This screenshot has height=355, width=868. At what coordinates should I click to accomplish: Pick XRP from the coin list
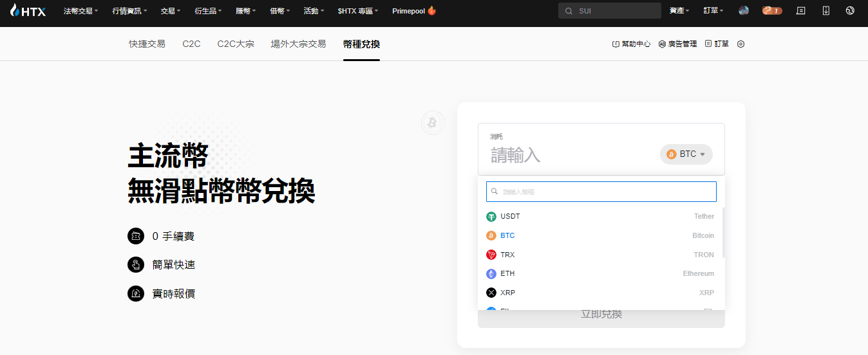(x=600, y=293)
